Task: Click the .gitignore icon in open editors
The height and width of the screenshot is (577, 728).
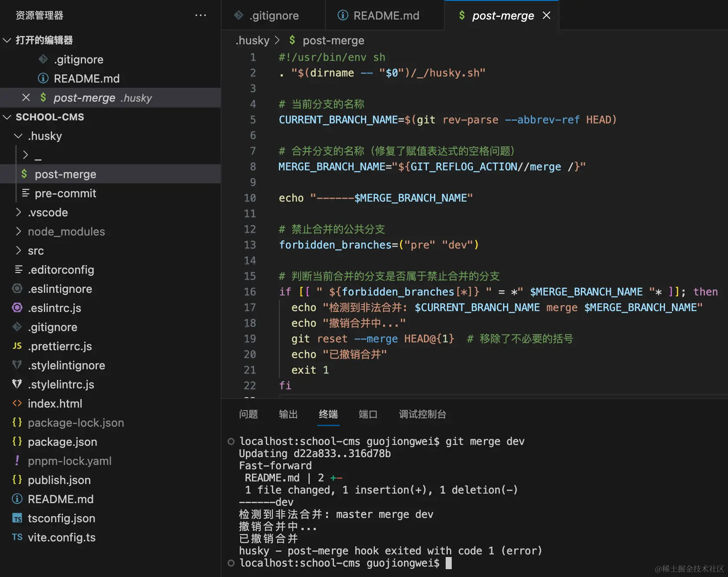Action: (x=43, y=59)
